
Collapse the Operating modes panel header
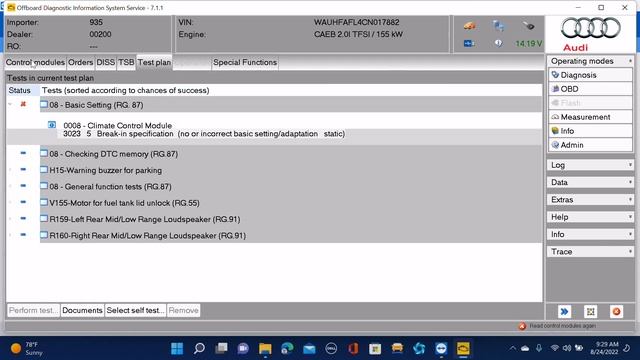click(x=590, y=61)
